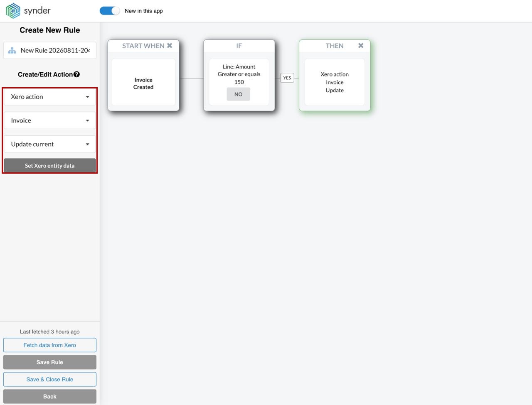
Task: Click the Create New Rule heading
Action: pos(50,30)
